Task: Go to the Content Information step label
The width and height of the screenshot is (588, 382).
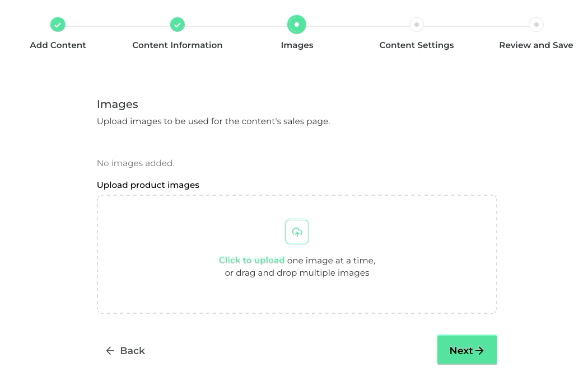Action: click(x=178, y=45)
